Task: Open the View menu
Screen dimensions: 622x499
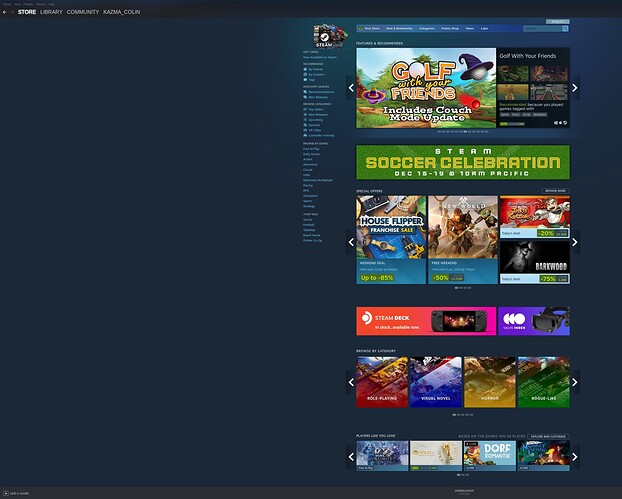Action: point(17,4)
